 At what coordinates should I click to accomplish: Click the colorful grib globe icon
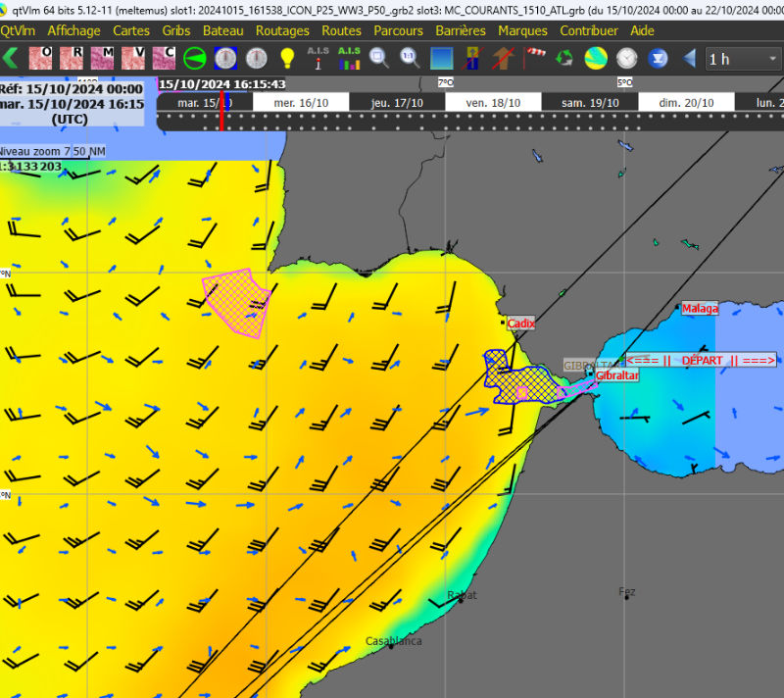[x=596, y=59]
